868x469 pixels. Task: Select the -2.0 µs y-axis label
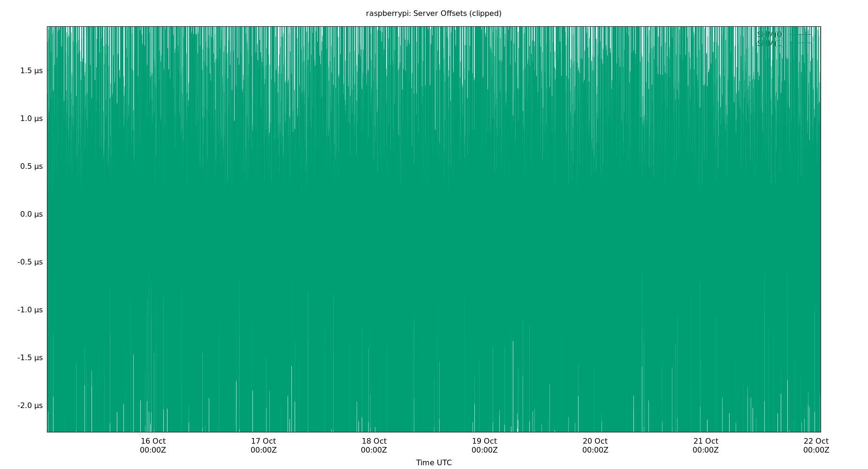coord(30,405)
